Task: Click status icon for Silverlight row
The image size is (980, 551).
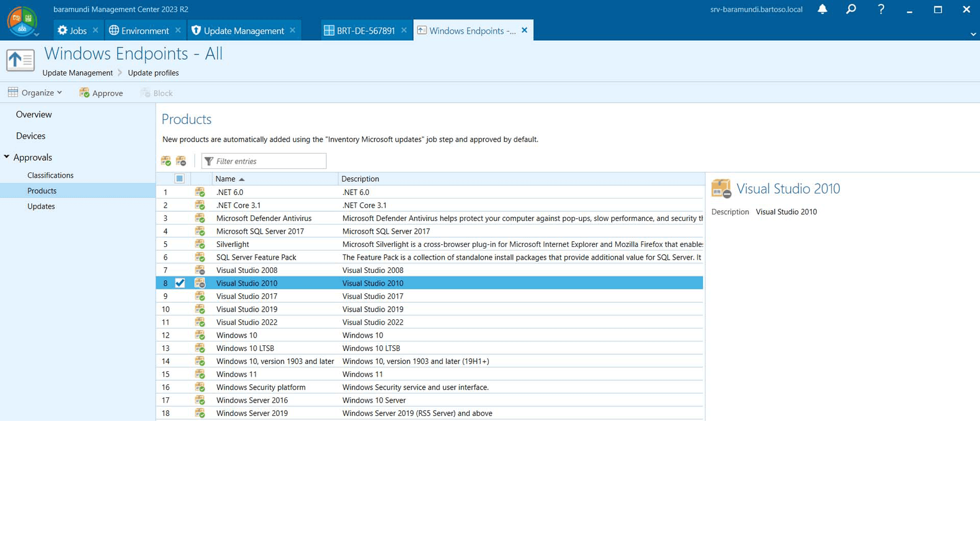Action: [200, 244]
